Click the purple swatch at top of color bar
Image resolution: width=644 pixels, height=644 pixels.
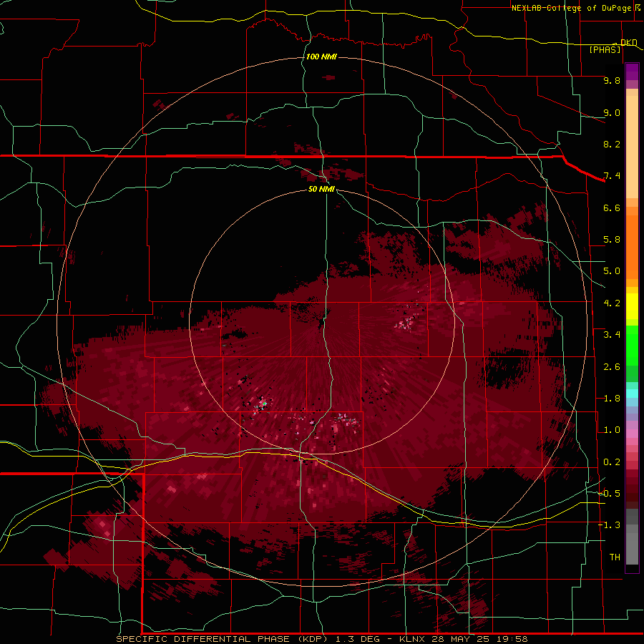point(632,72)
